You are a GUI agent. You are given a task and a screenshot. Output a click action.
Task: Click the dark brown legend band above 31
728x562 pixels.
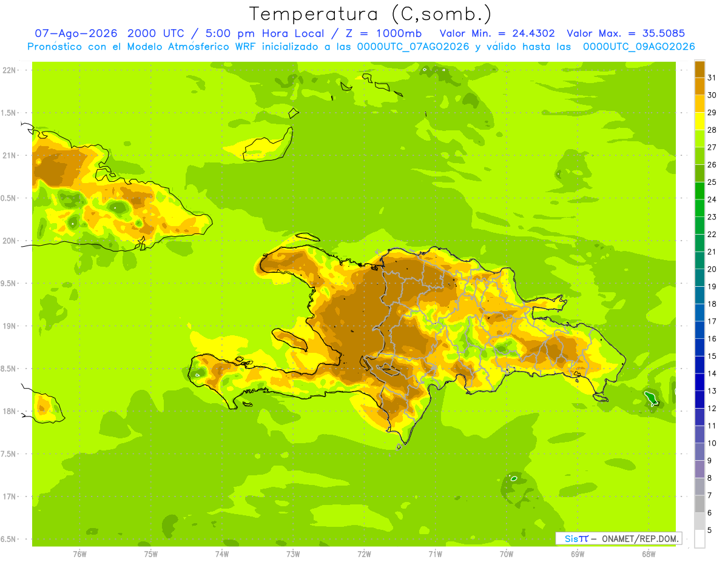pos(699,69)
